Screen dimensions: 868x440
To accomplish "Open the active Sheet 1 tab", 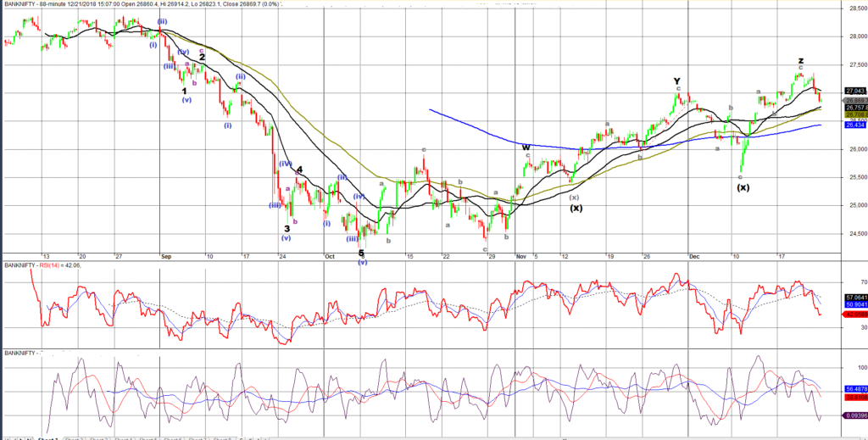I will click(47, 437).
